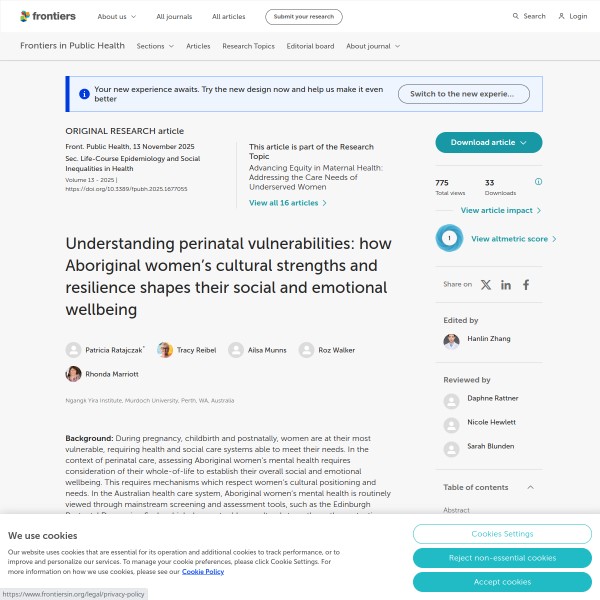Go to the Editorial board page
This screenshot has width=600, height=600.
(308, 46)
